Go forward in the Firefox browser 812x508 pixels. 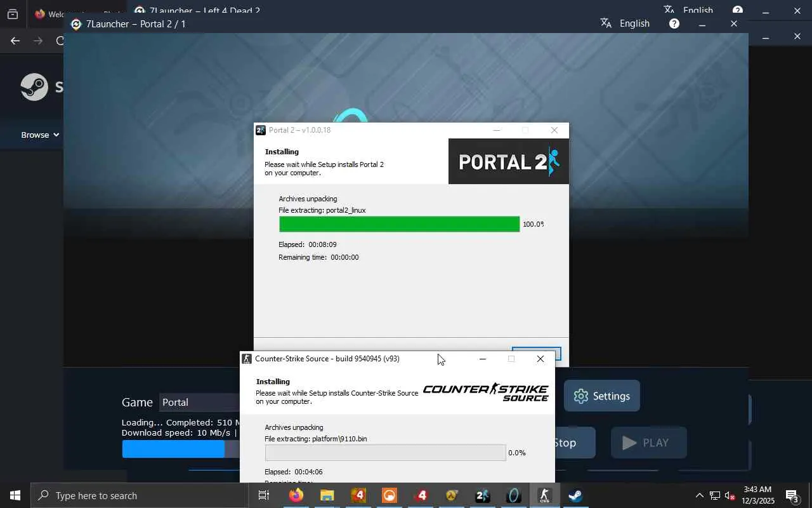38,41
